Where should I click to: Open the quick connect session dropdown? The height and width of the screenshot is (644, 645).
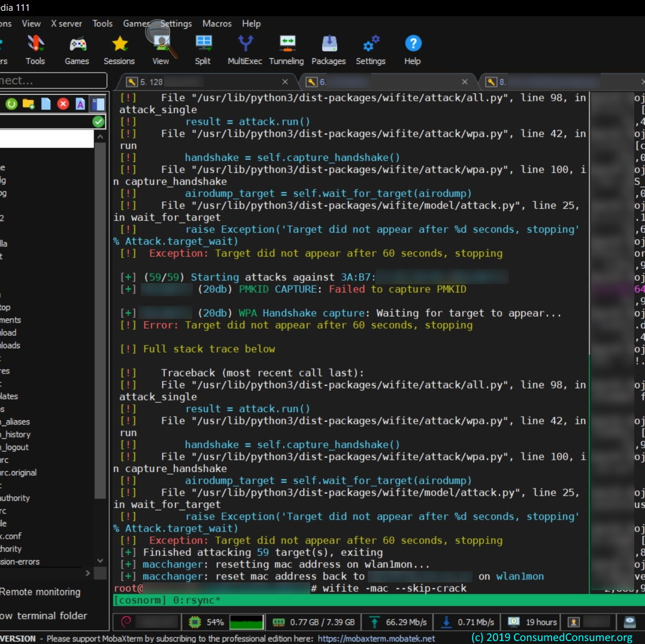point(54,80)
